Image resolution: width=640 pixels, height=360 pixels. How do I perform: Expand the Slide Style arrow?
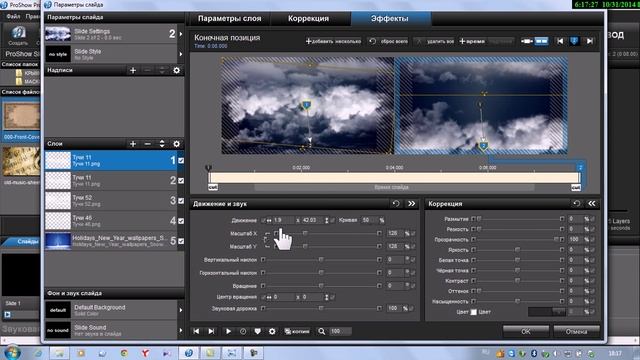pyautogui.click(x=181, y=54)
